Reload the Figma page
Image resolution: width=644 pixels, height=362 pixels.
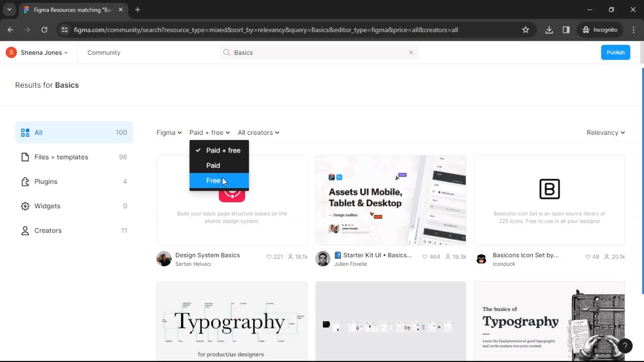[x=44, y=30]
